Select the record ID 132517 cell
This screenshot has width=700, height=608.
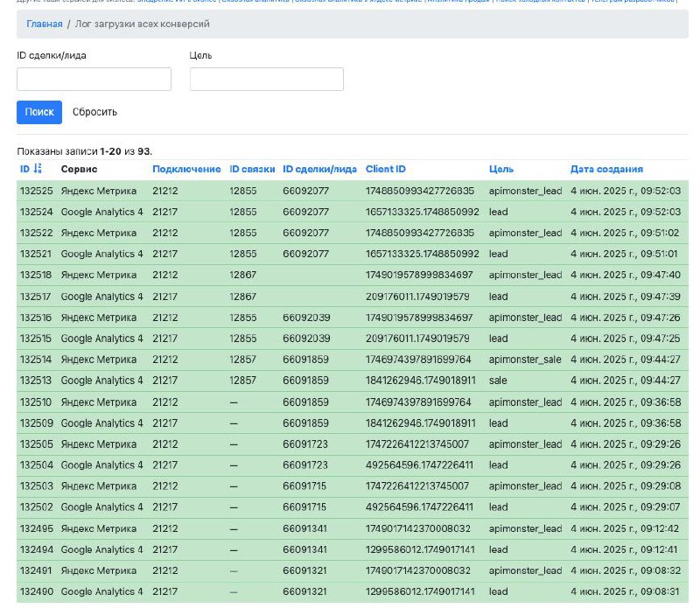[x=36, y=297]
